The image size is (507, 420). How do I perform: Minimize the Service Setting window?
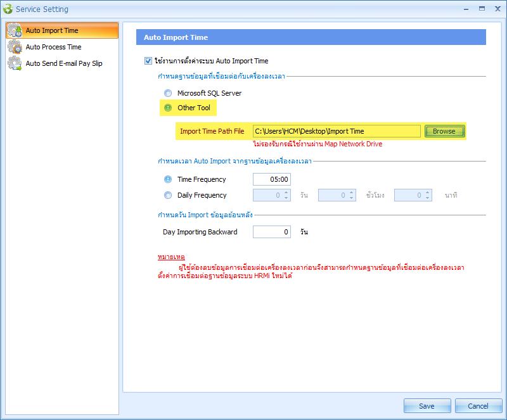[466, 9]
